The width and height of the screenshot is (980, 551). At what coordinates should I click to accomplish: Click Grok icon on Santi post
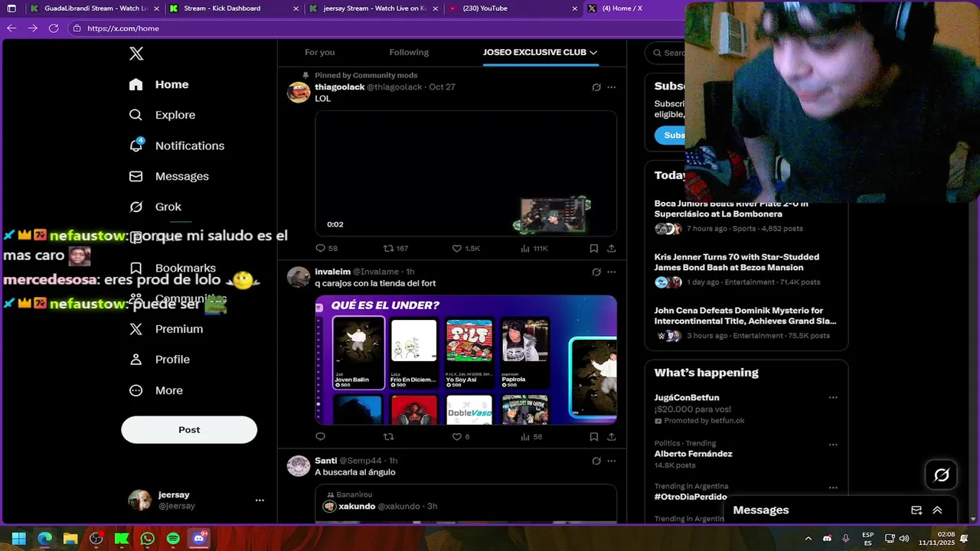click(596, 461)
